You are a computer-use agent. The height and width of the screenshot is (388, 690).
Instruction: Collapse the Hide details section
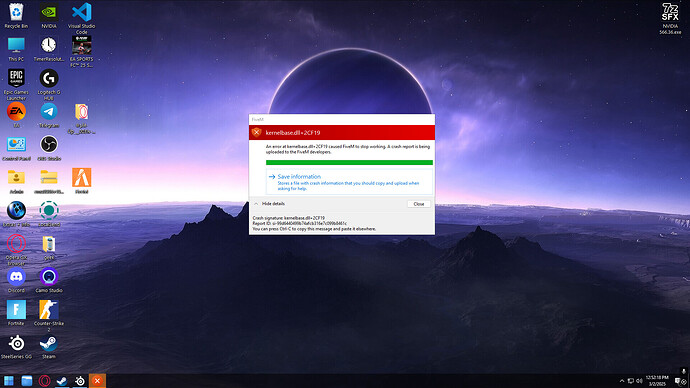(x=270, y=204)
